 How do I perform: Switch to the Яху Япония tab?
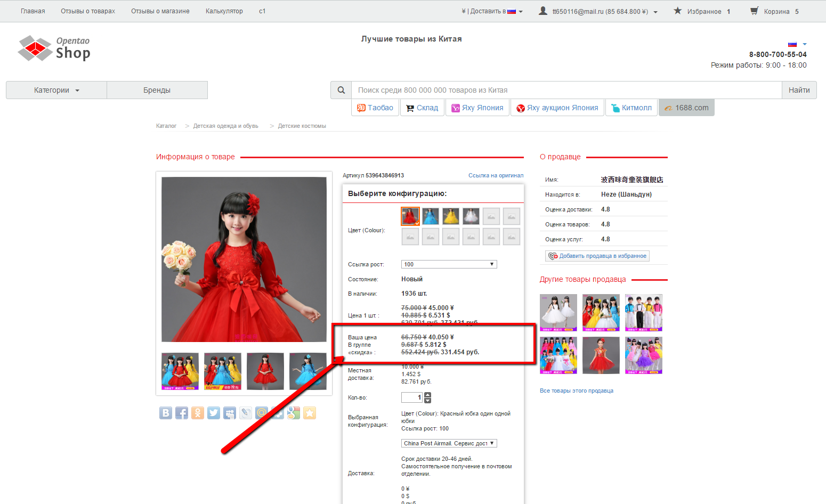tap(477, 108)
